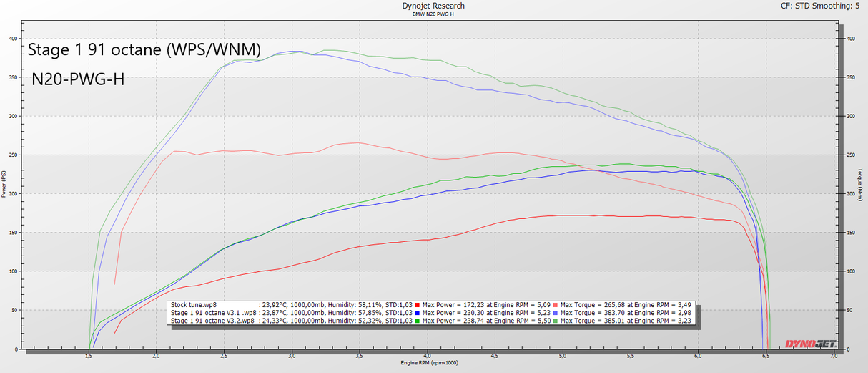Click the light red Max Torque swatch
Screen dimensions: 868x373
coord(556,304)
